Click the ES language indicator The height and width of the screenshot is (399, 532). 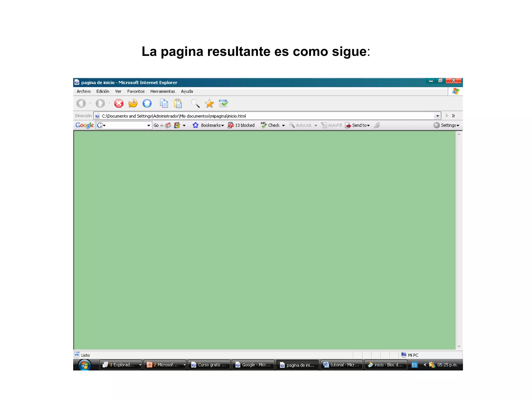coord(414,365)
